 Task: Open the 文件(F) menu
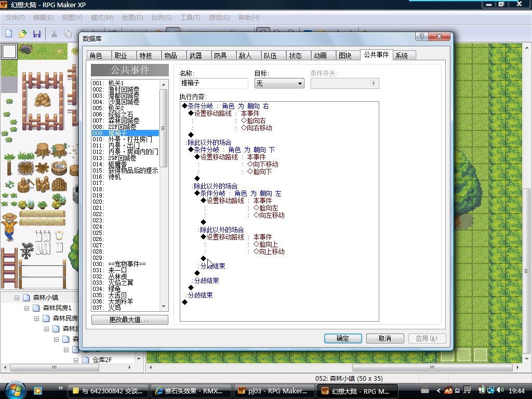point(15,18)
